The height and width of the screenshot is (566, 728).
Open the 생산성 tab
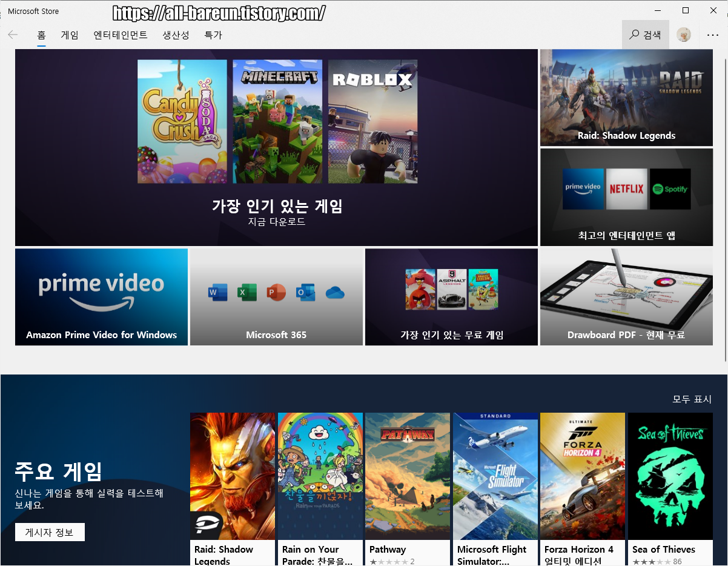pyautogui.click(x=176, y=35)
